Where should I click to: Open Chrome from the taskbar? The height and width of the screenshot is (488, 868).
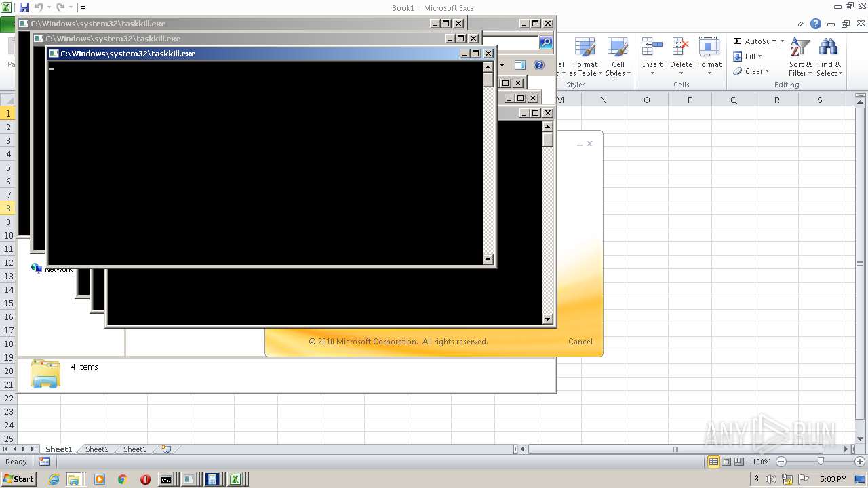(x=122, y=479)
